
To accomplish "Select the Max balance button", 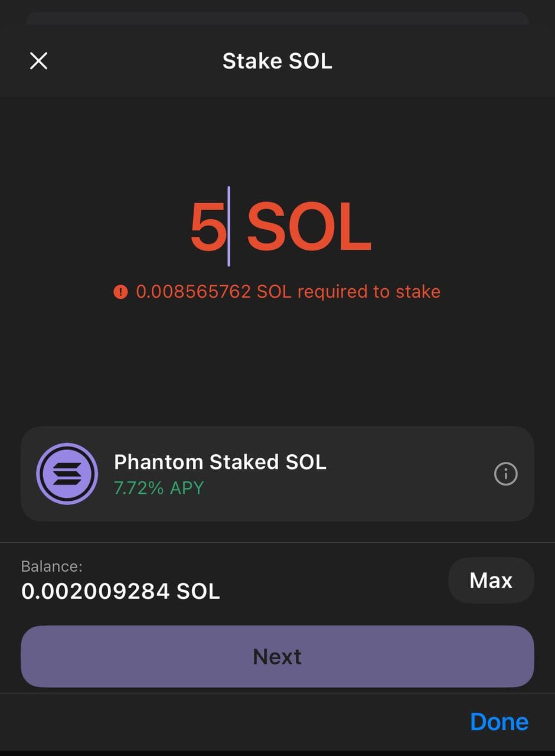I will pyautogui.click(x=491, y=581).
